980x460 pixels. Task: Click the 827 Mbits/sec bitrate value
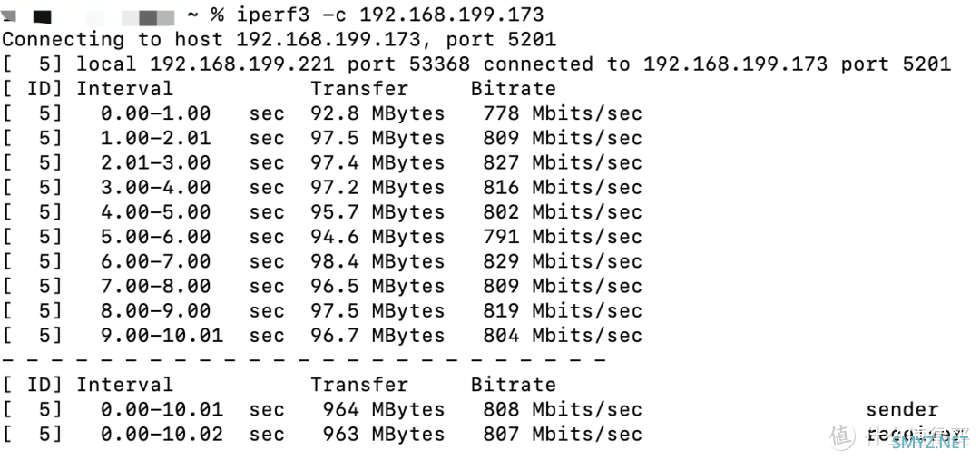(563, 162)
